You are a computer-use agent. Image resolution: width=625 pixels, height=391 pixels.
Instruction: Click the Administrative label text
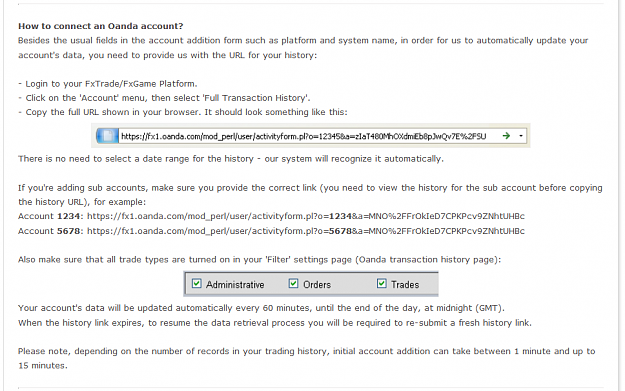235,285
